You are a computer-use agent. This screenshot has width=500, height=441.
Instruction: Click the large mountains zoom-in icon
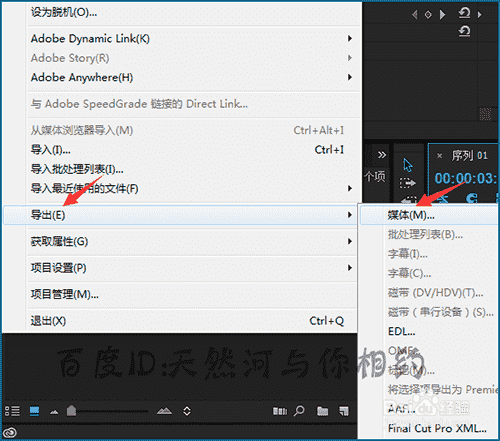click(164, 411)
